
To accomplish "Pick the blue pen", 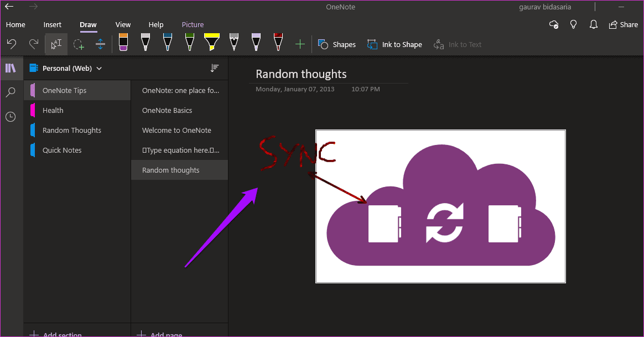I will point(168,42).
